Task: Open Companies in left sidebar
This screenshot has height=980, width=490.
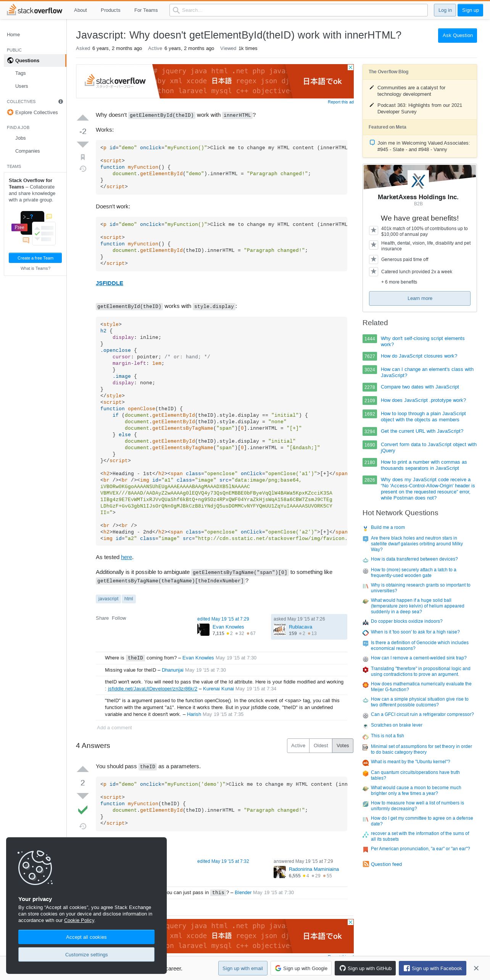Action: (x=27, y=151)
